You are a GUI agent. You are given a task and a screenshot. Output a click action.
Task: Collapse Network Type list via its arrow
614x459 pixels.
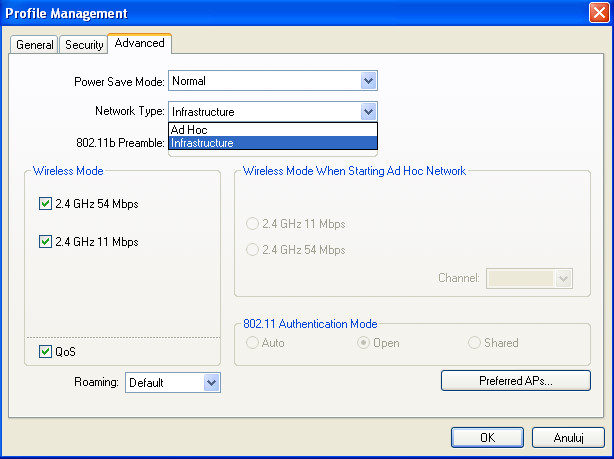pos(368,112)
